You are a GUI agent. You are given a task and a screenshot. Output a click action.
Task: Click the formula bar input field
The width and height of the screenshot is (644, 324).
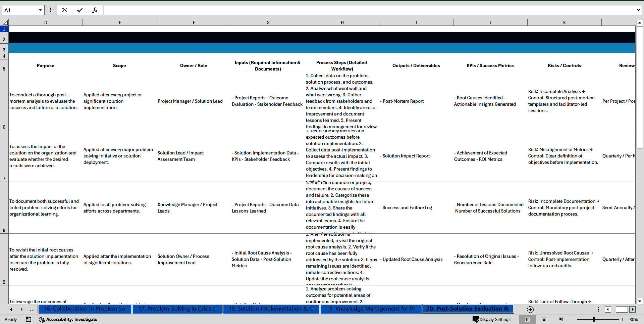point(369,10)
